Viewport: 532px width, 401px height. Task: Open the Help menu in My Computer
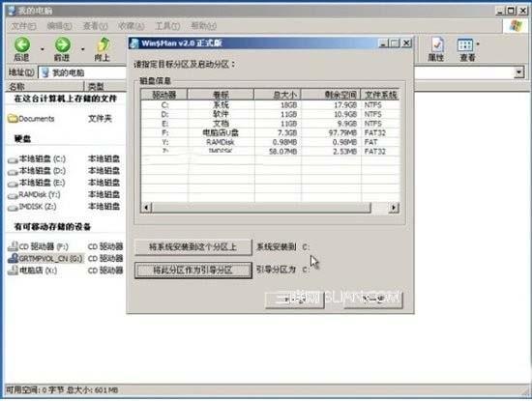(x=203, y=26)
